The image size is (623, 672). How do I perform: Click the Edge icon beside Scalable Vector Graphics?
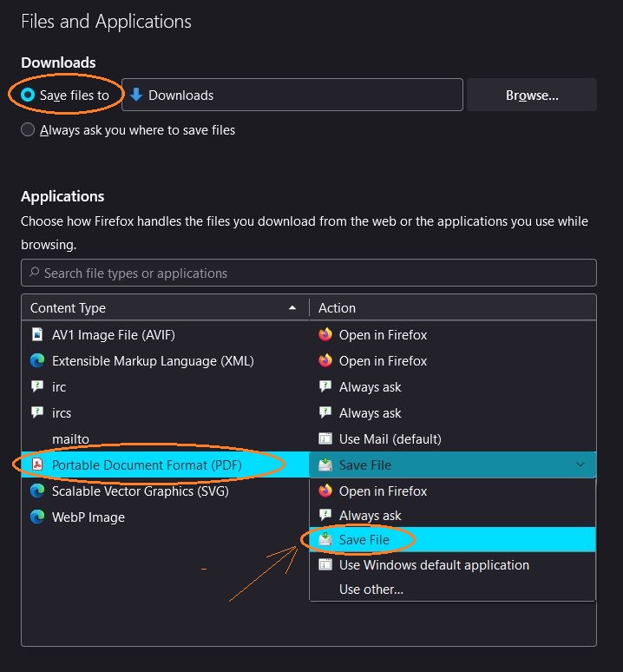pyautogui.click(x=37, y=491)
